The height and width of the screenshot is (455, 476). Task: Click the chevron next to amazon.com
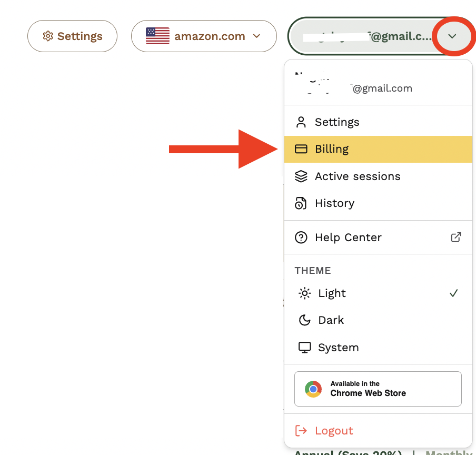tap(257, 36)
